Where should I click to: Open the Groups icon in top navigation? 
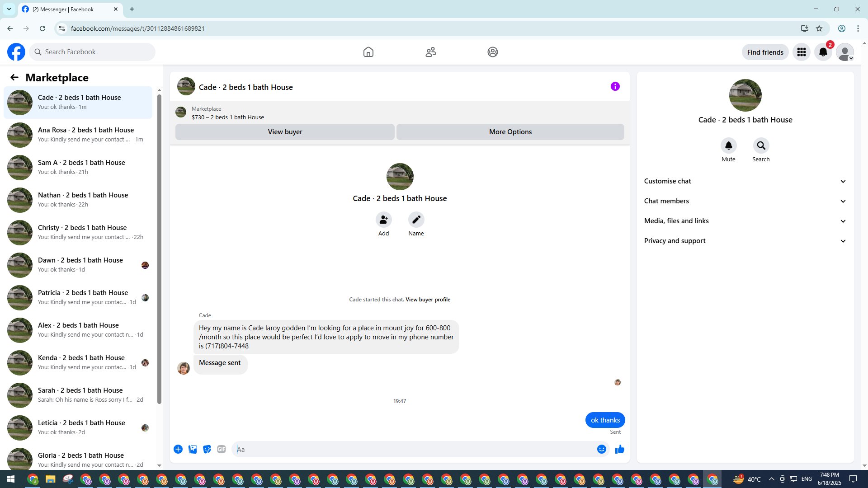pos(493,52)
